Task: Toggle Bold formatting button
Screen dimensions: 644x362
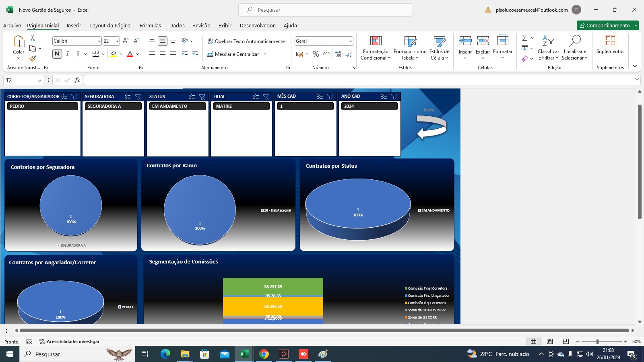Action: point(57,54)
